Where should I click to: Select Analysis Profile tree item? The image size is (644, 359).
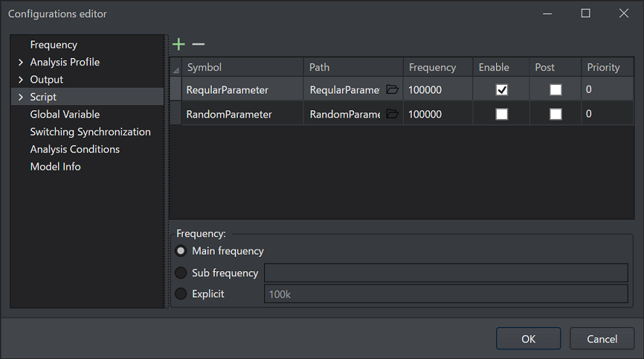[x=65, y=62]
